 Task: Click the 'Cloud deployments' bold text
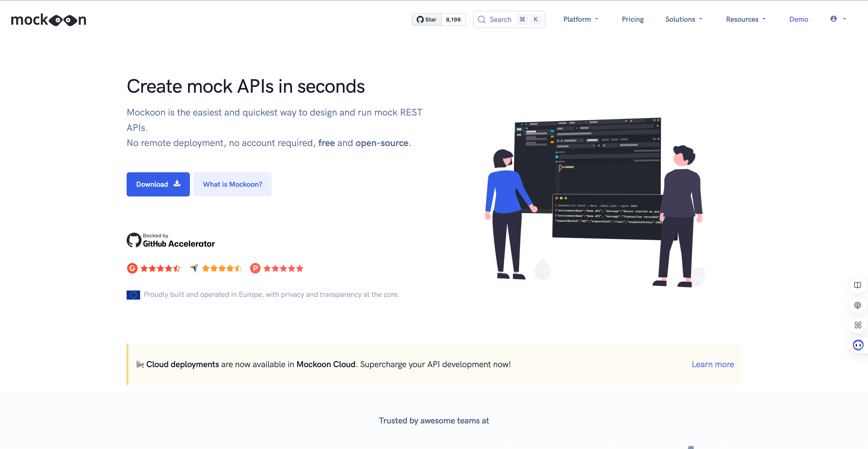(182, 364)
